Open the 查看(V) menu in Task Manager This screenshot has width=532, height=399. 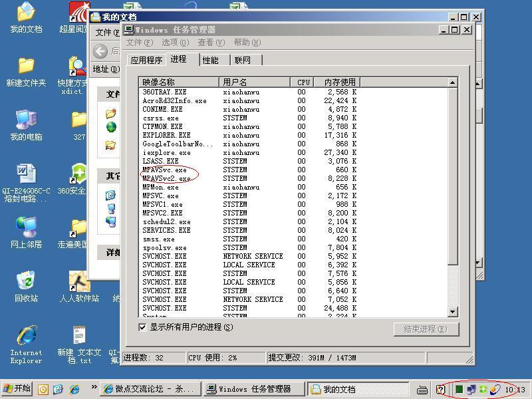pos(211,43)
